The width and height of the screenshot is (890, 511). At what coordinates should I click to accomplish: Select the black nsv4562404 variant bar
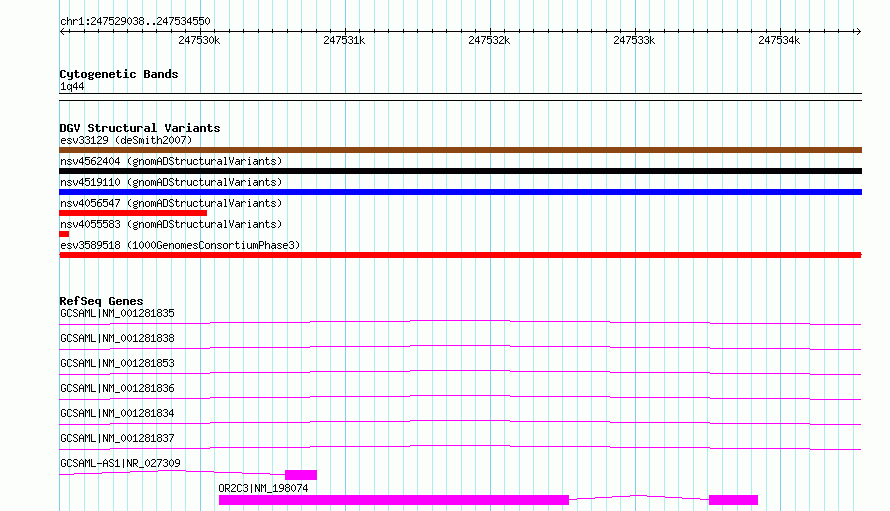click(460, 171)
